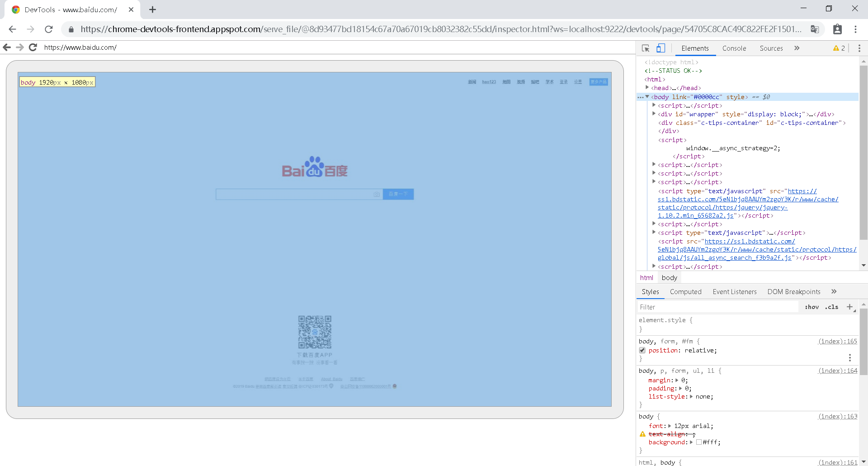
Task: Click the Baidu search button in preview
Action: click(398, 194)
